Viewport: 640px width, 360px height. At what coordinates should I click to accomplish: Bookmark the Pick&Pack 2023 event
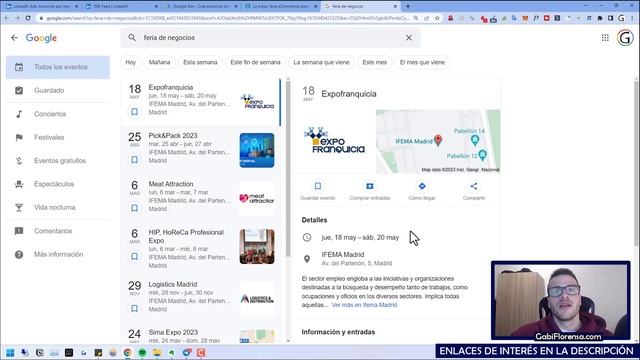134,160
